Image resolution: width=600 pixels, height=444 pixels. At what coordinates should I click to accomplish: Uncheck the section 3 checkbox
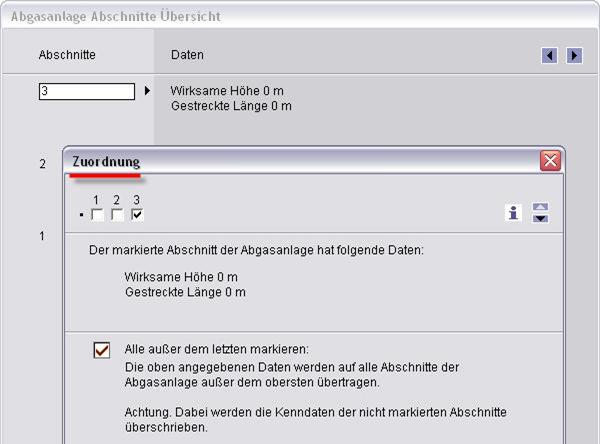click(137, 215)
